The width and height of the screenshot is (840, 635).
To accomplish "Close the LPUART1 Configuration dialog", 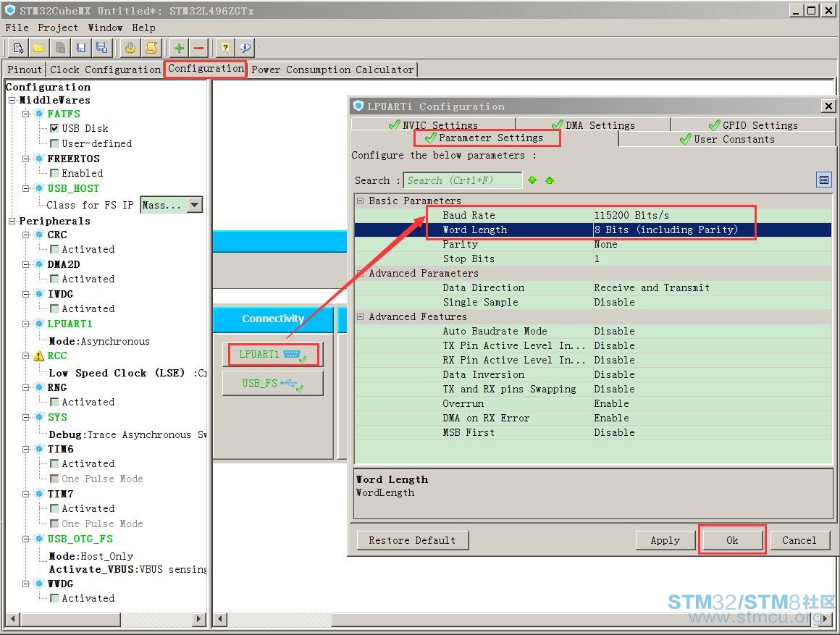I will point(828,106).
